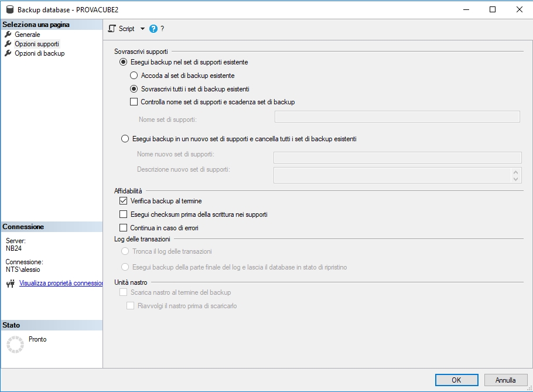The image size is (533, 392).
Task: Click the wrench icon beside Opzioni supporti
Action: click(x=8, y=44)
